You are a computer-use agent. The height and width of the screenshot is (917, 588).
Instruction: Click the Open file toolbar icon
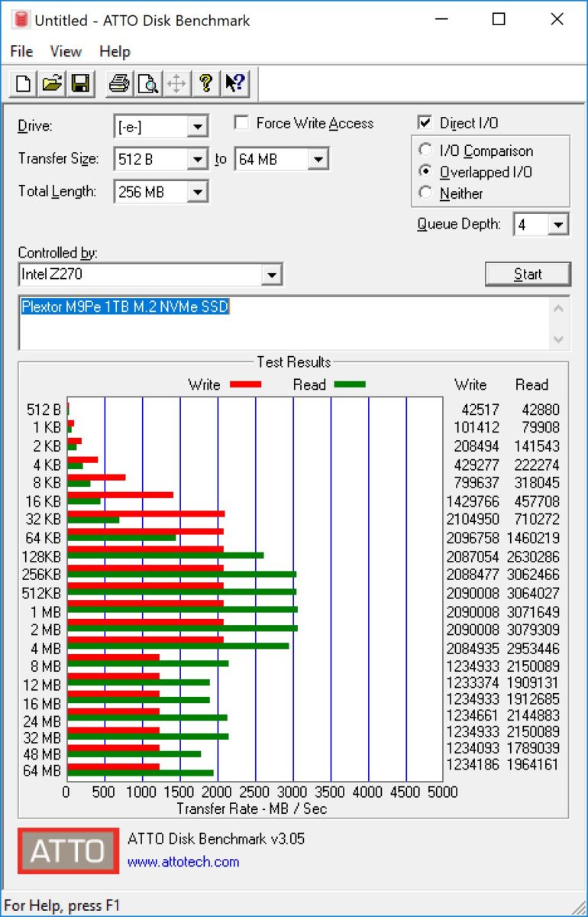point(52,83)
